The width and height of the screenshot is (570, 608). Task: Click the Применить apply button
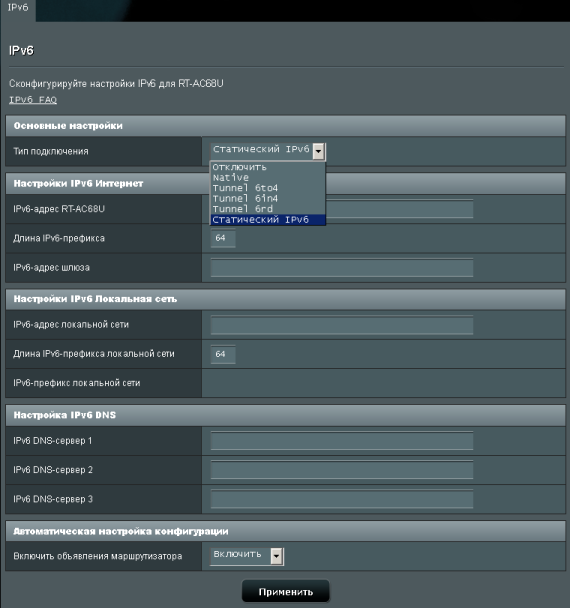(x=286, y=592)
